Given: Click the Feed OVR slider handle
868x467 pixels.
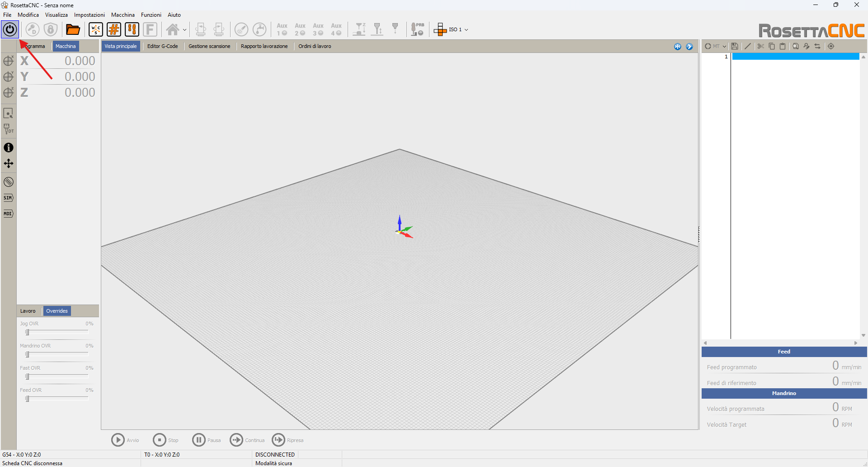Looking at the screenshot, I should click(27, 399).
